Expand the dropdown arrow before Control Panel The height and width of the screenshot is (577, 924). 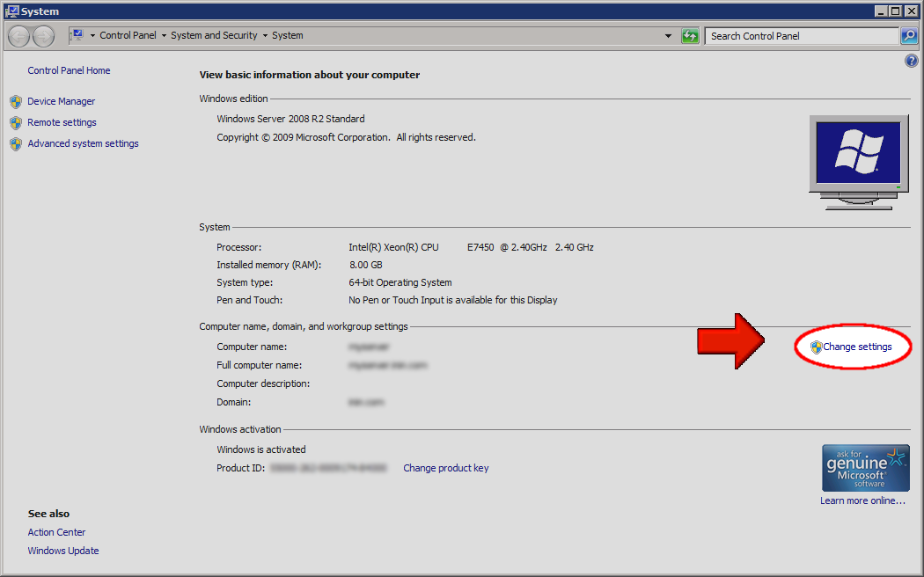[92, 36]
